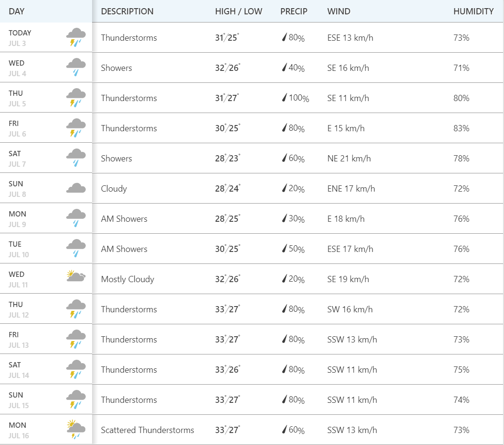The height and width of the screenshot is (445, 504).
Task: Select the PRECIP column header
Action: [294, 11]
